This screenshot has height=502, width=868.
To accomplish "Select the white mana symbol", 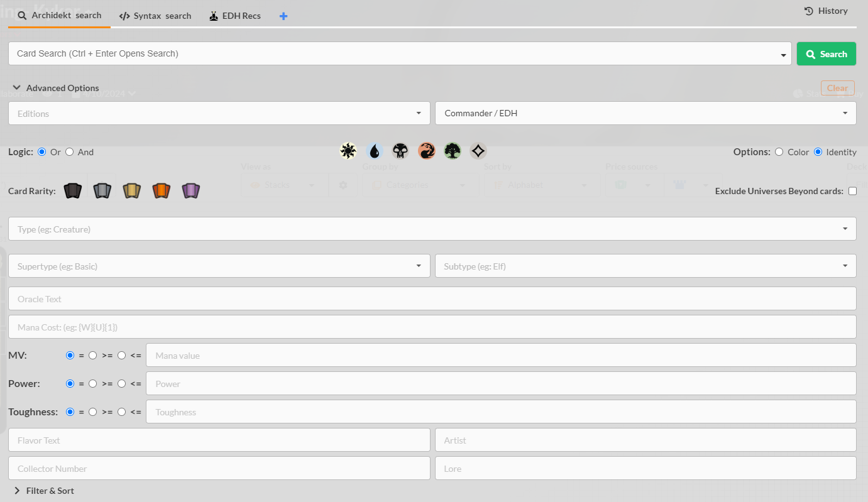I will (x=348, y=151).
